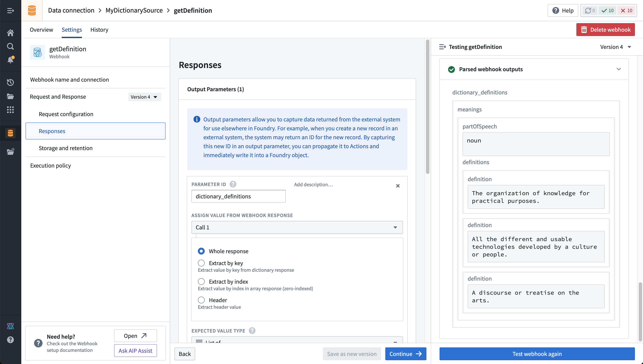Screen dimensions: 643x364
Task: Click the dictionary_definitions parameter ID input
Action: click(x=239, y=196)
